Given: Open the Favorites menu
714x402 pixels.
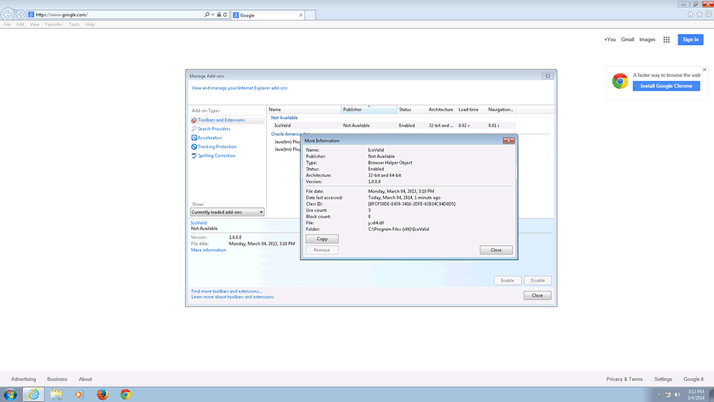Looking at the screenshot, I should (54, 24).
